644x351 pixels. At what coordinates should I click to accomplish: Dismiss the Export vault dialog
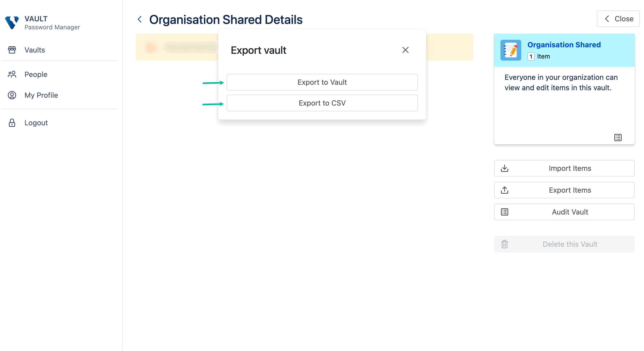click(x=405, y=50)
